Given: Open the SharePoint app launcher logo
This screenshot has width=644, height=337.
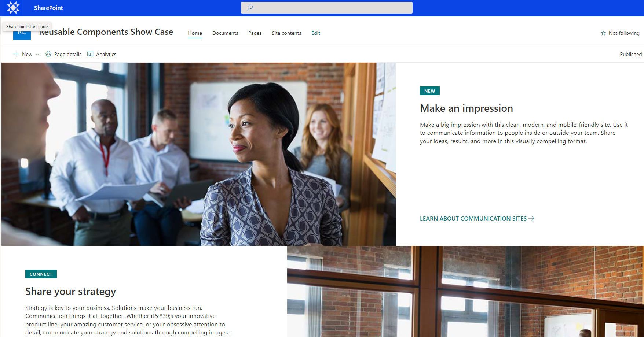Looking at the screenshot, I should (13, 8).
